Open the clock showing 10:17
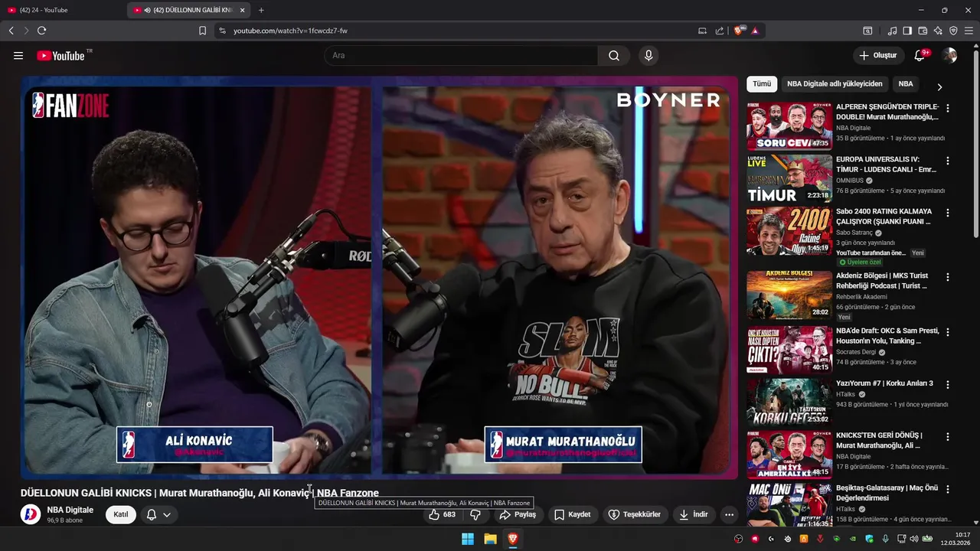Viewport: 980px width, 551px height. click(956, 539)
